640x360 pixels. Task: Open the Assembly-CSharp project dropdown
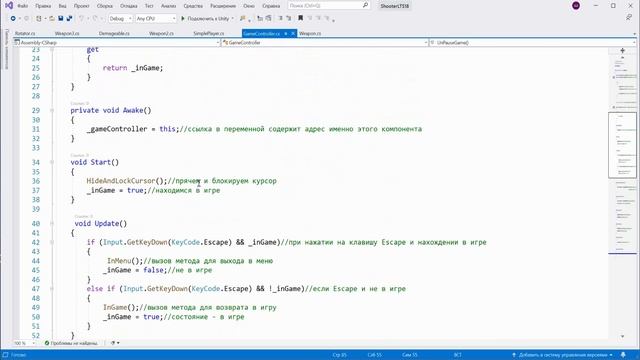[x=116, y=42]
